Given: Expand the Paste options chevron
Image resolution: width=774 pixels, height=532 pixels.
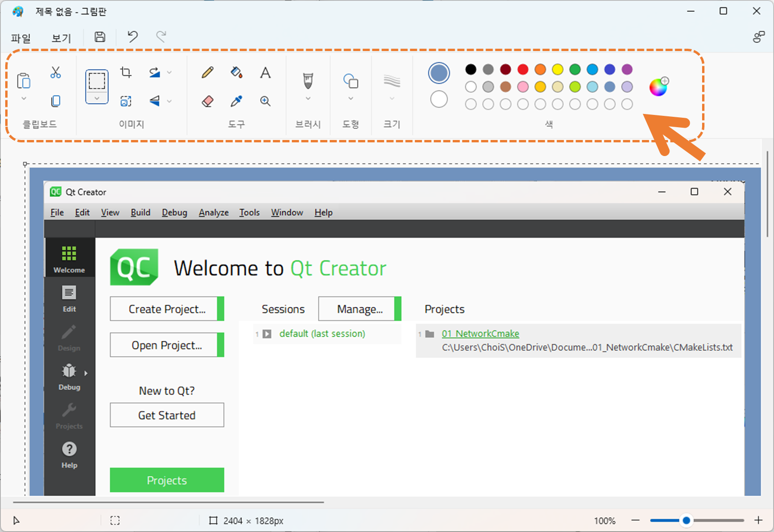Looking at the screenshot, I should 24,99.
